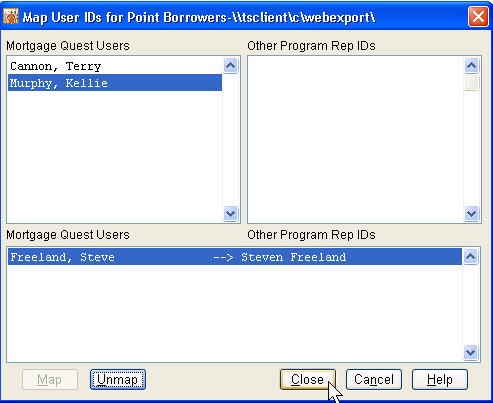Click the Close button

[308, 379]
